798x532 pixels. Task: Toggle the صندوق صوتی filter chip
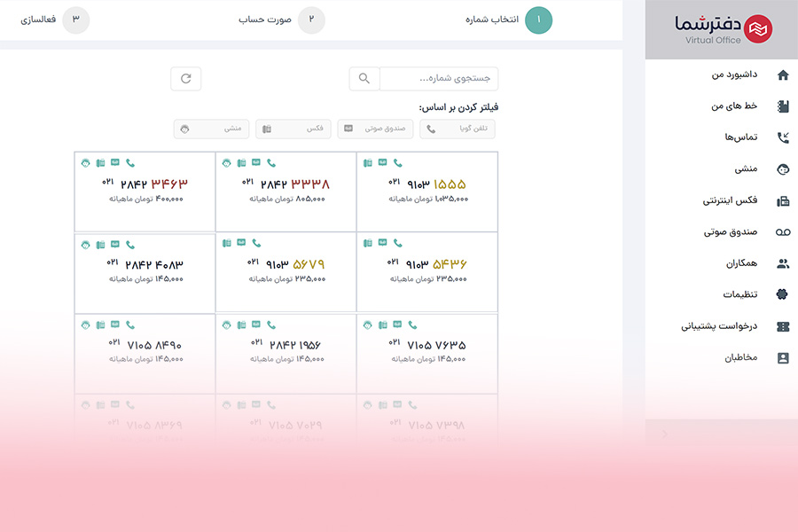click(x=375, y=129)
